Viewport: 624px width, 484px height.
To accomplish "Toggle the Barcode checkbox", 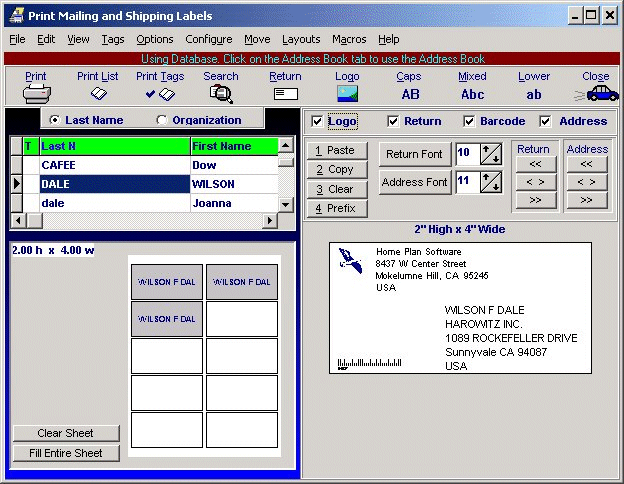I will [x=470, y=122].
